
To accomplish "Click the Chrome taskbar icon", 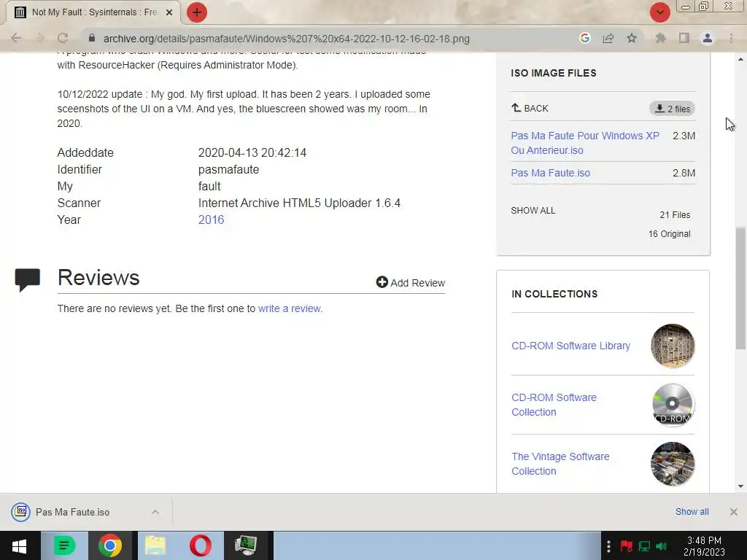I will click(x=110, y=545).
